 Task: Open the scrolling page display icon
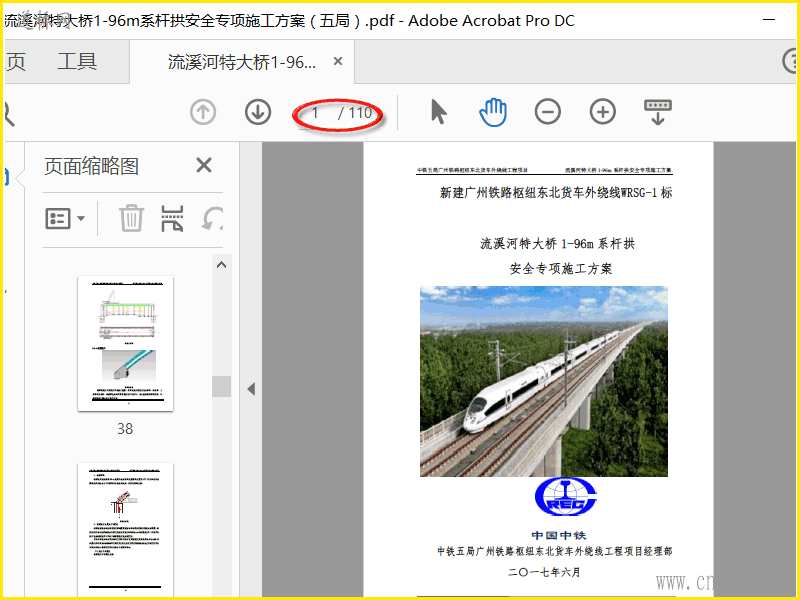pos(658,112)
